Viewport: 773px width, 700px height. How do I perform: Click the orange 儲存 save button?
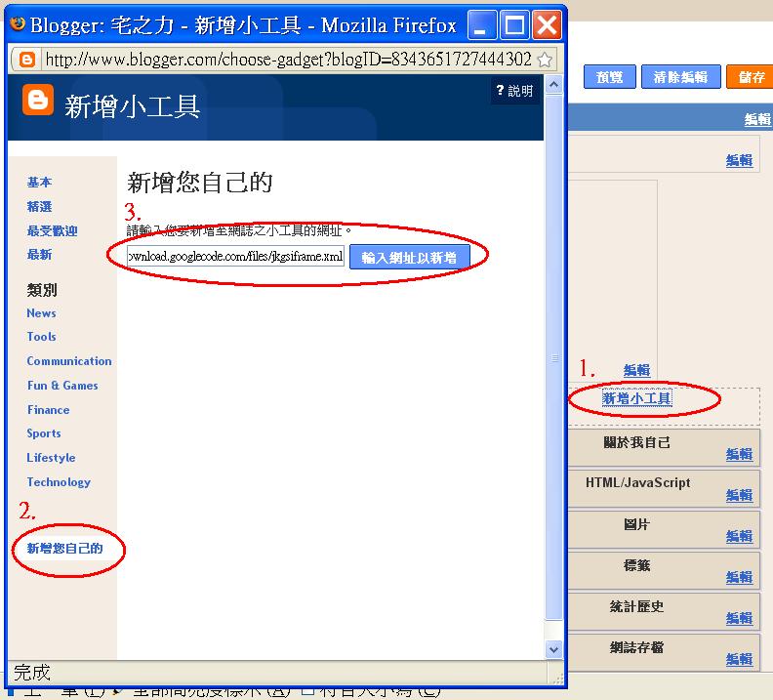[750, 77]
